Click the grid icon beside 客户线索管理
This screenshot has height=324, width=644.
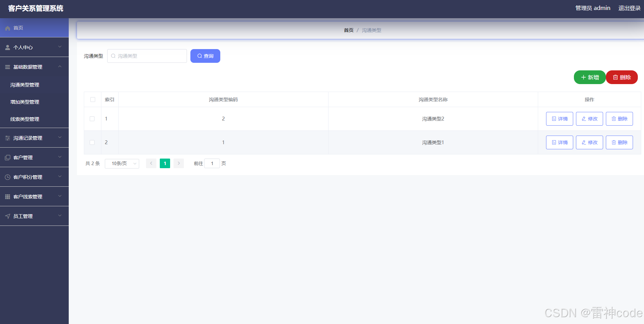[x=7, y=196]
